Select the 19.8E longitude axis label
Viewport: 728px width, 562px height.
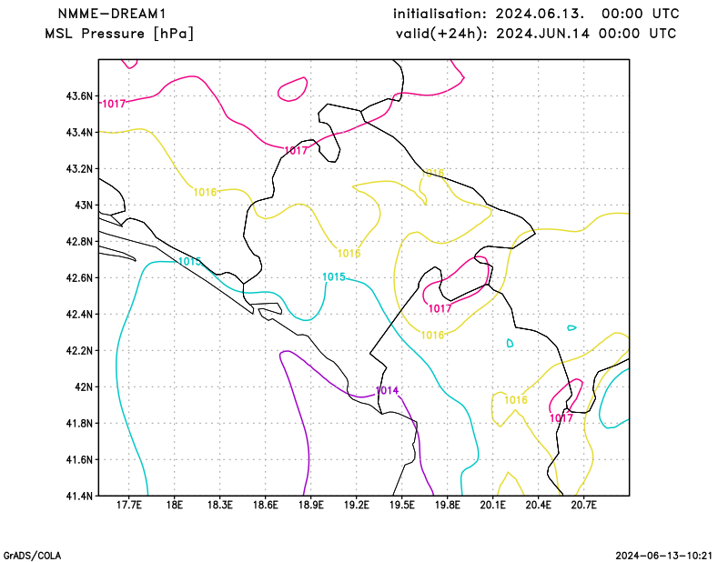point(447,505)
